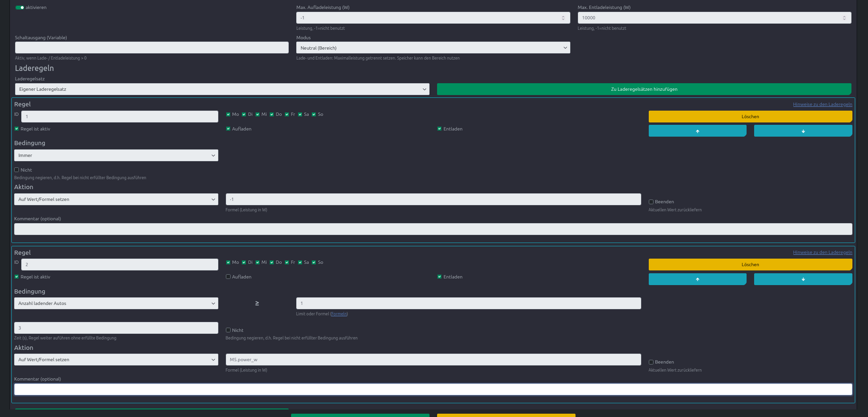The height and width of the screenshot is (417, 868).
Task: Click 'Zu Laderegelsätzen hinzufügen' button
Action: pyautogui.click(x=644, y=89)
